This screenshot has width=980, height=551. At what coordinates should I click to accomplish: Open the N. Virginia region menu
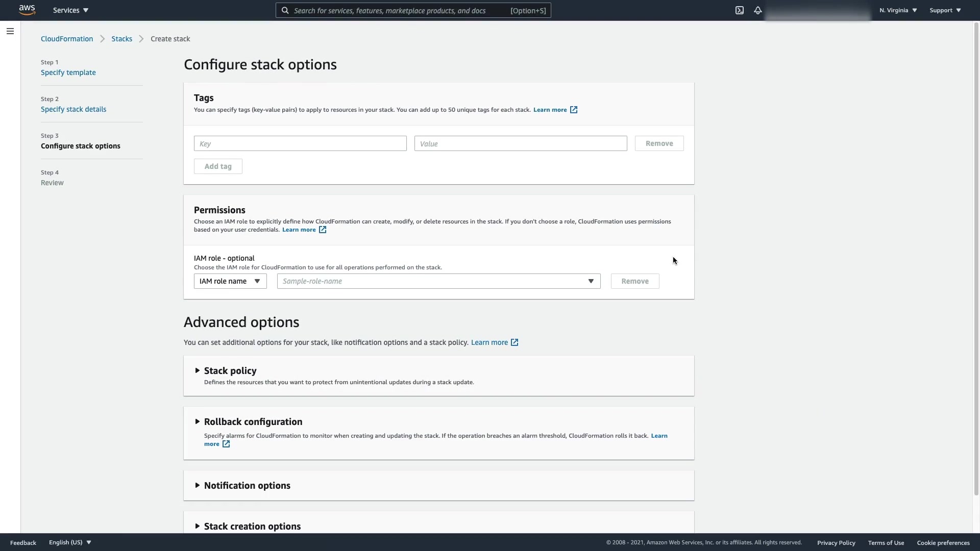pyautogui.click(x=898, y=10)
